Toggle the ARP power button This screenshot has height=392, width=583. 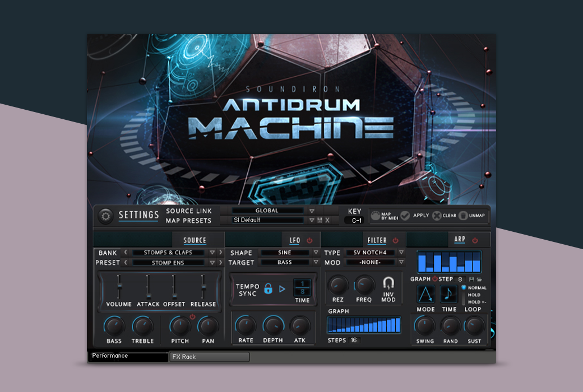[475, 240]
